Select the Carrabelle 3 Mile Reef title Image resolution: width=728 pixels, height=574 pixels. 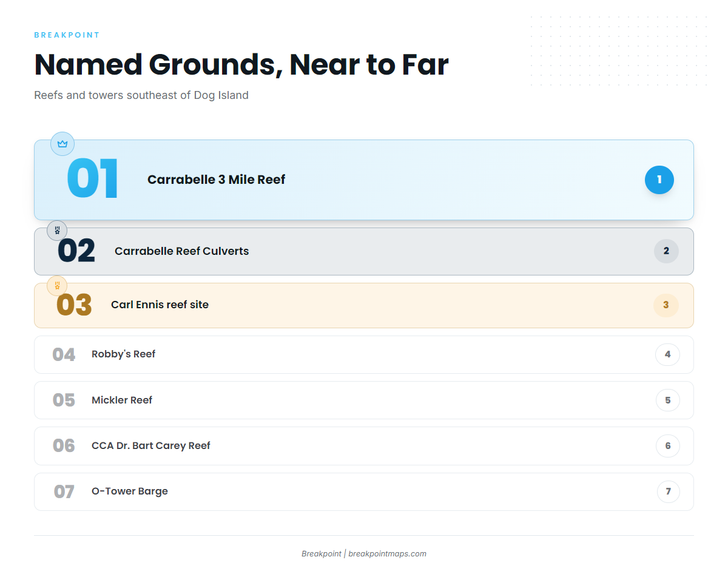216,180
